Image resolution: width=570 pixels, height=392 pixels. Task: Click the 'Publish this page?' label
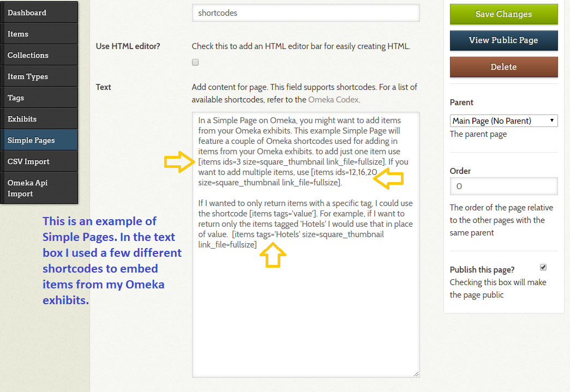[x=482, y=269]
